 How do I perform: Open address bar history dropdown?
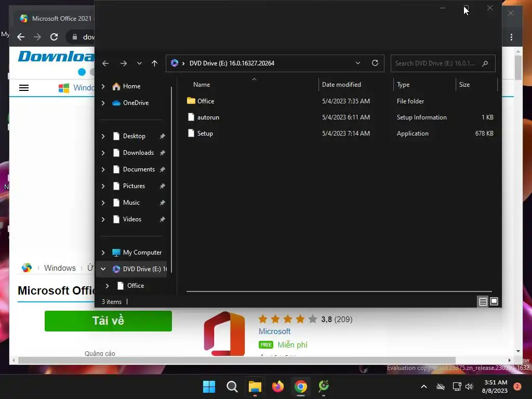point(357,63)
